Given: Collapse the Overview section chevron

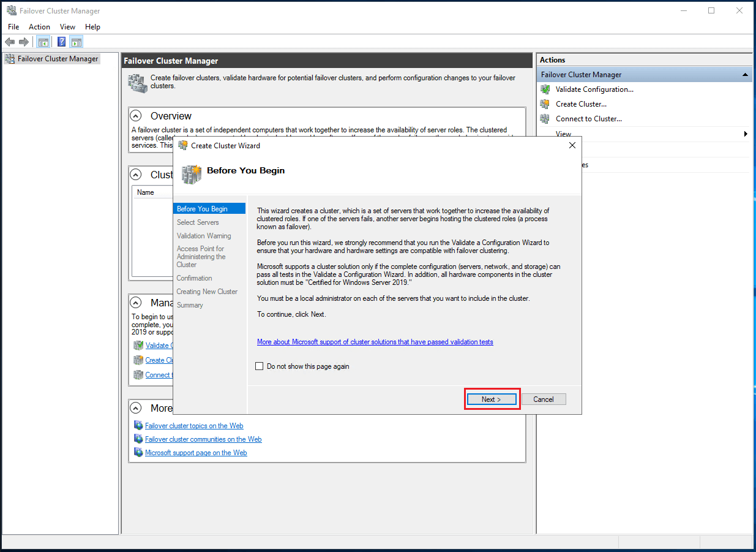Looking at the screenshot, I should 137,116.
